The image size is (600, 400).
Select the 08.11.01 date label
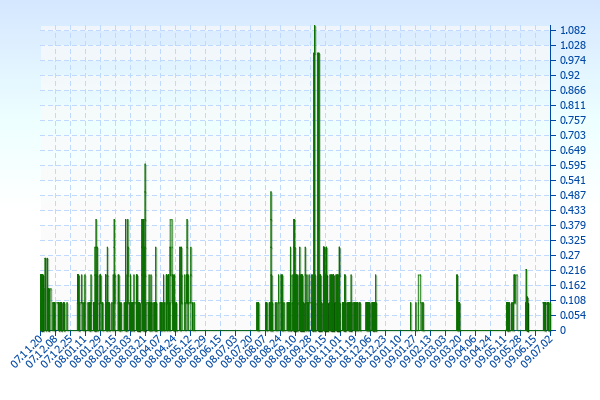coord(326,351)
